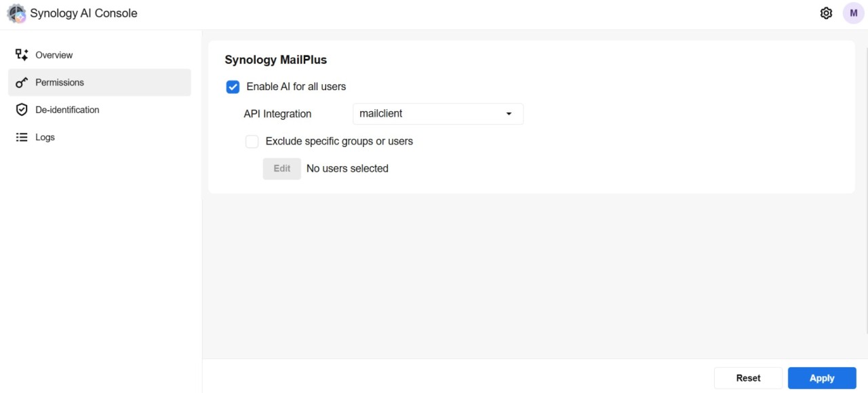Viewport: 868px width, 393px height.
Task: Click the Synology MailPlus section heading
Action: (275, 60)
